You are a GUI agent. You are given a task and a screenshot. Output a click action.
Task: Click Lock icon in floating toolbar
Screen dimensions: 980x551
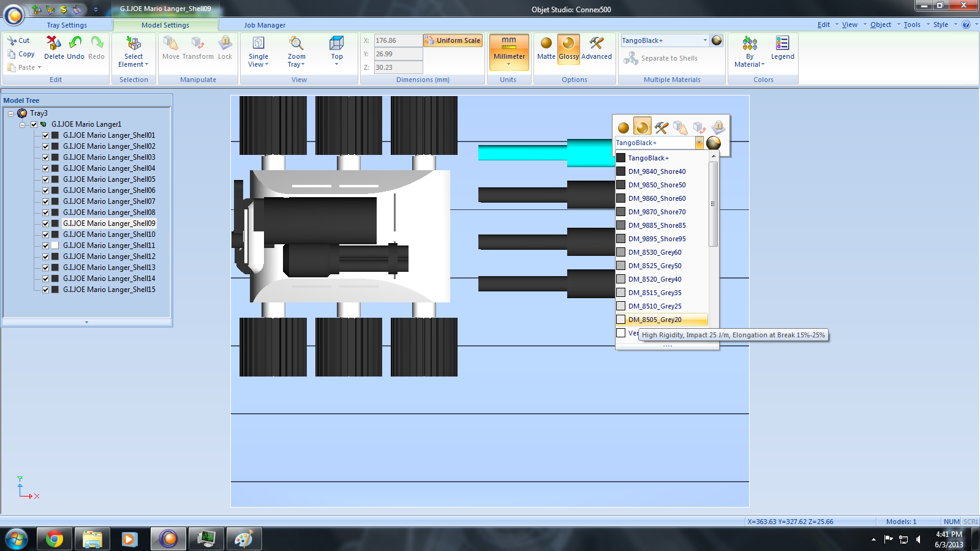[x=718, y=127]
